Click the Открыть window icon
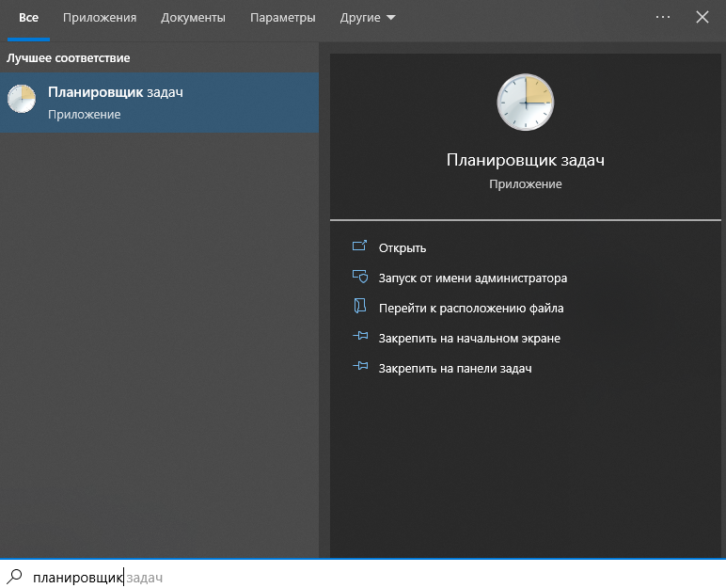 click(x=360, y=246)
